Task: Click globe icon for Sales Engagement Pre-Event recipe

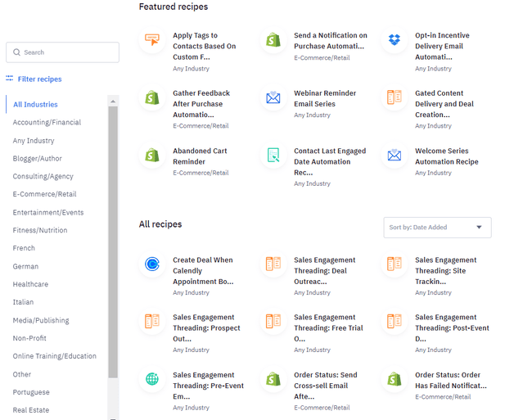Action: coord(152,379)
